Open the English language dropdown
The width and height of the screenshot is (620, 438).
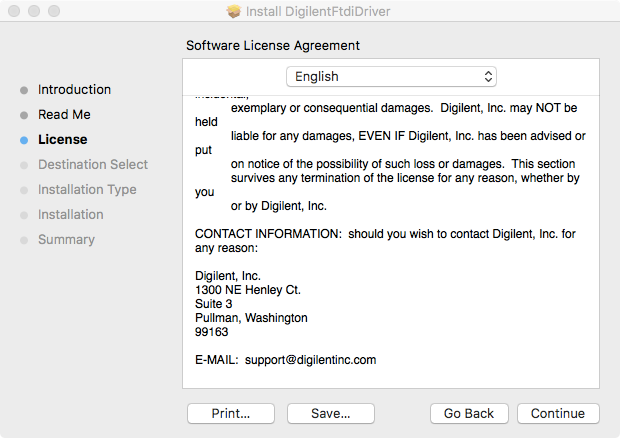(x=391, y=76)
